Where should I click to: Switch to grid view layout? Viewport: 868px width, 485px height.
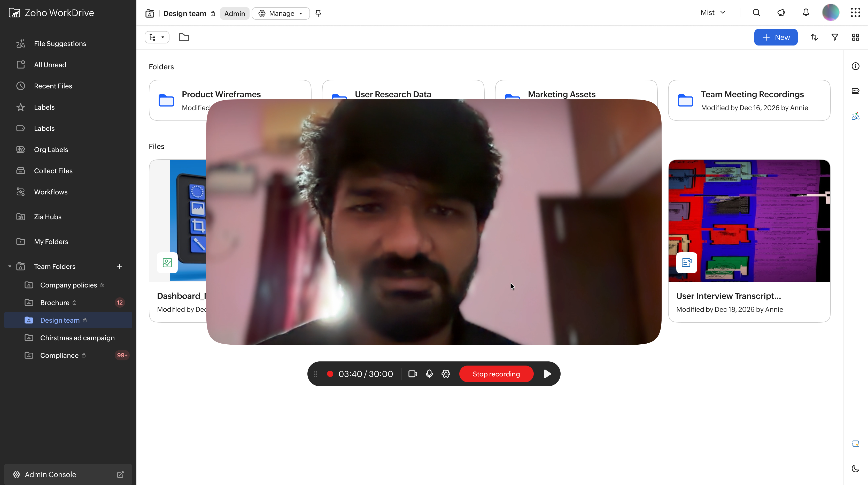click(856, 37)
